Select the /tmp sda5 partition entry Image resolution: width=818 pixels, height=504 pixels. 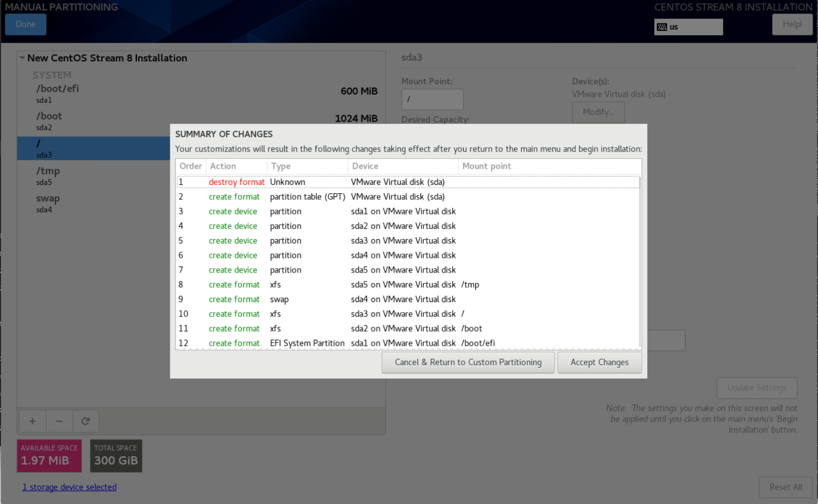point(94,176)
